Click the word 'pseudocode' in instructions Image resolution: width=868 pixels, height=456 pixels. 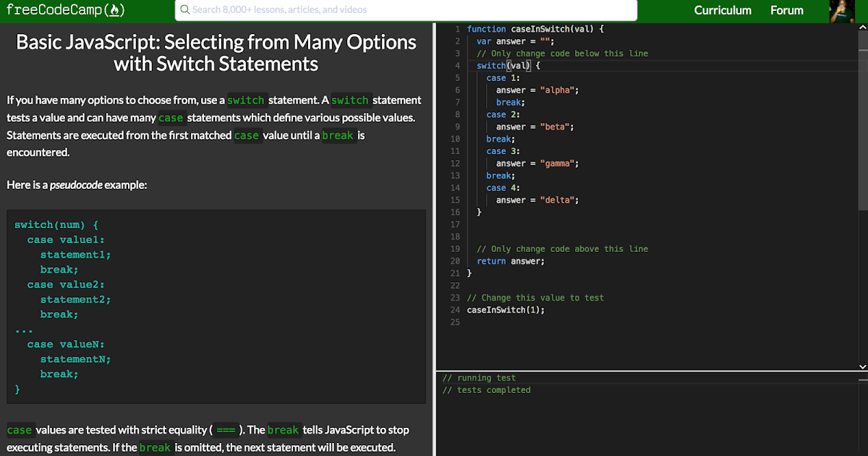76,185
